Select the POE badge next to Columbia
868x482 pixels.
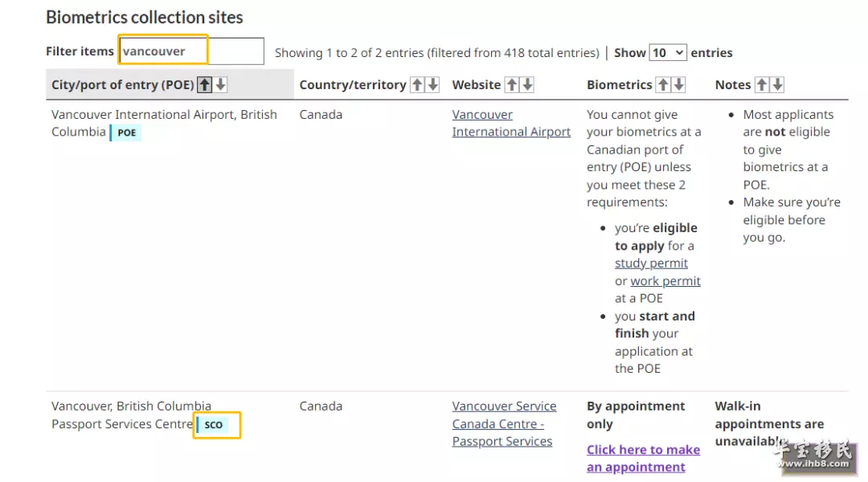tap(126, 133)
